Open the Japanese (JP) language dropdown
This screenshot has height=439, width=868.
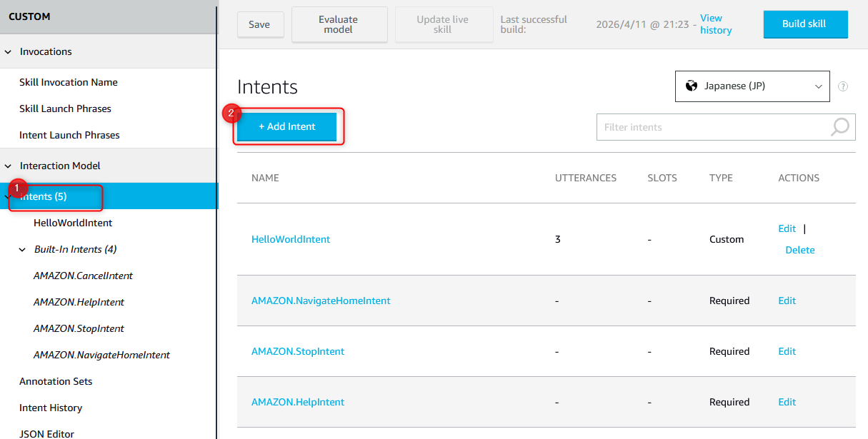click(x=752, y=86)
